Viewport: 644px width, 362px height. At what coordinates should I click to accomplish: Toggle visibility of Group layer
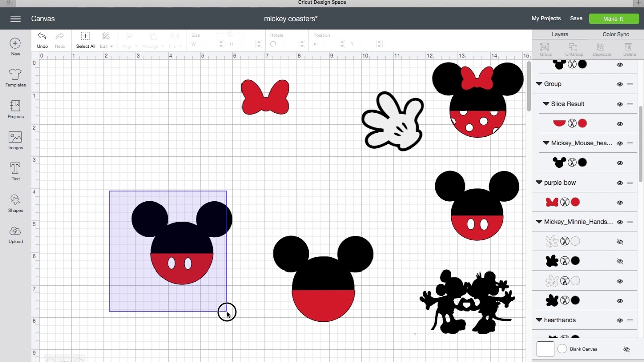pyautogui.click(x=620, y=84)
